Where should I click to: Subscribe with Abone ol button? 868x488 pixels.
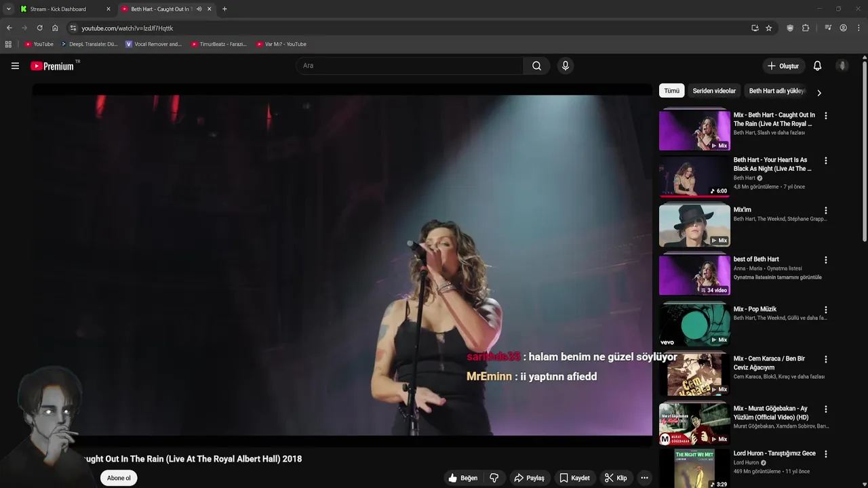(x=119, y=478)
